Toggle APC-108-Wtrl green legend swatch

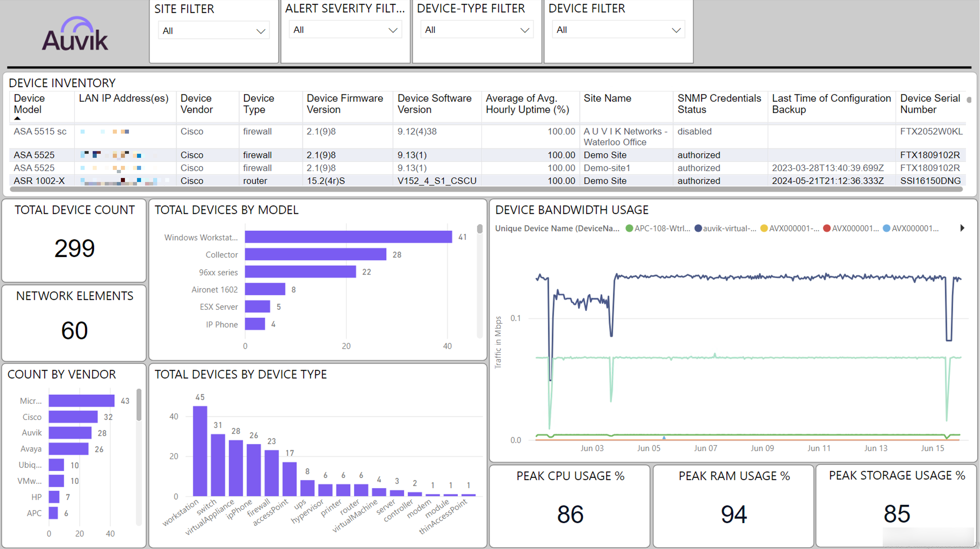click(x=629, y=229)
